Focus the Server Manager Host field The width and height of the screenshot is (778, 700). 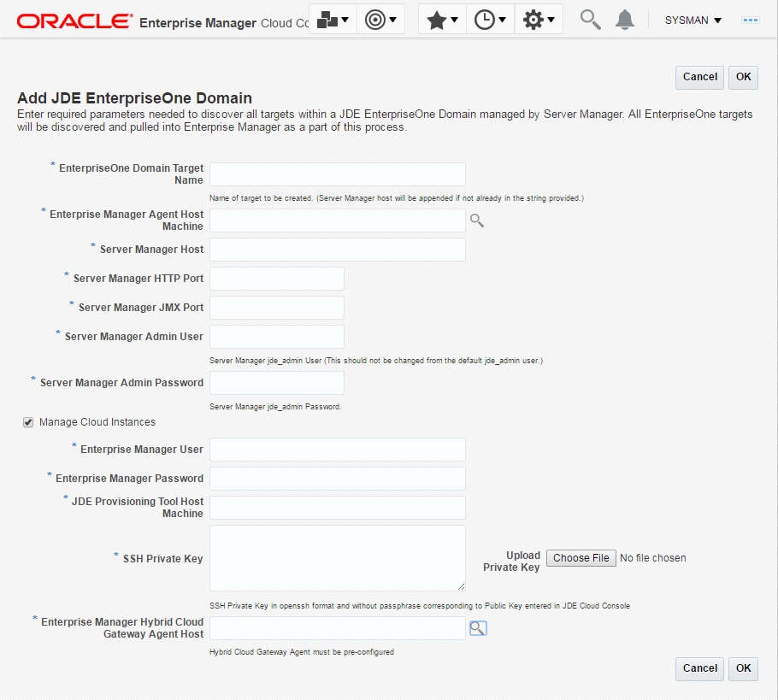coord(338,250)
